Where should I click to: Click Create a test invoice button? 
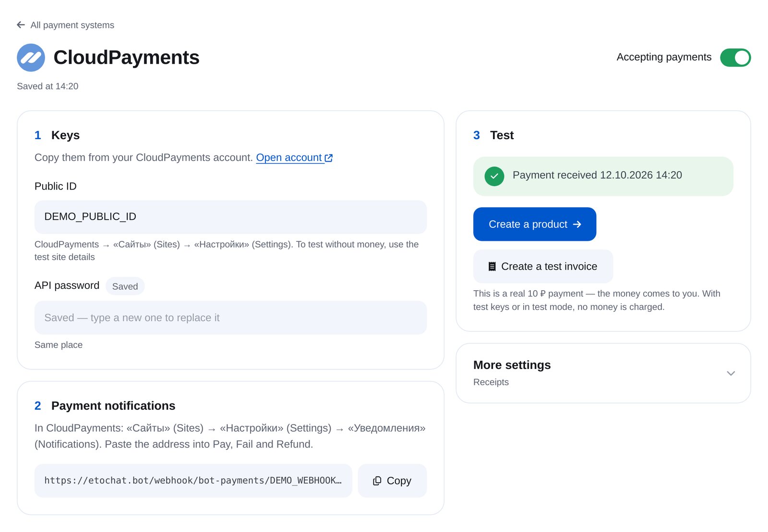(543, 266)
